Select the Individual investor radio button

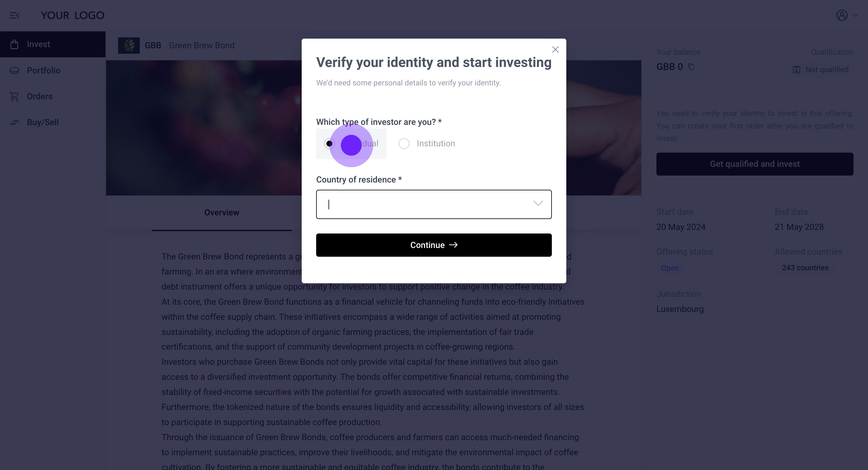click(x=329, y=144)
